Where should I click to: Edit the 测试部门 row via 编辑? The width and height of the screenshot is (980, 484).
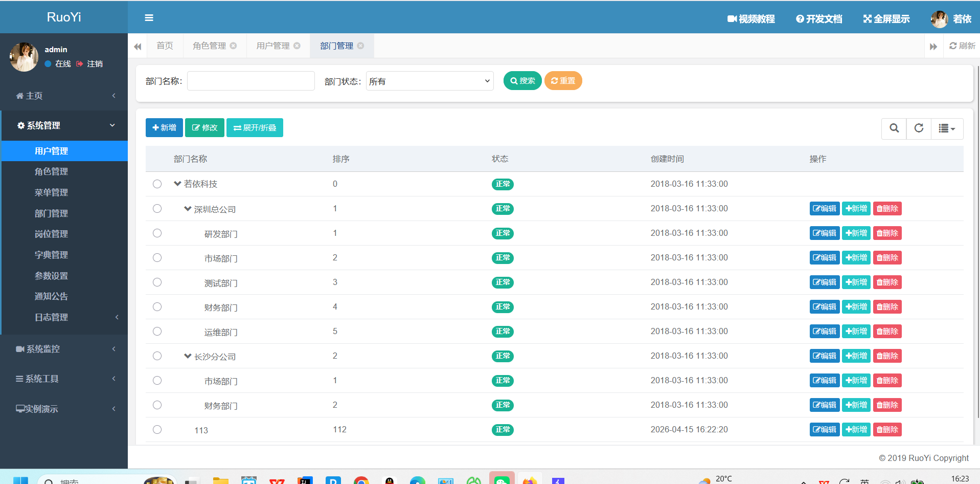pyautogui.click(x=825, y=282)
